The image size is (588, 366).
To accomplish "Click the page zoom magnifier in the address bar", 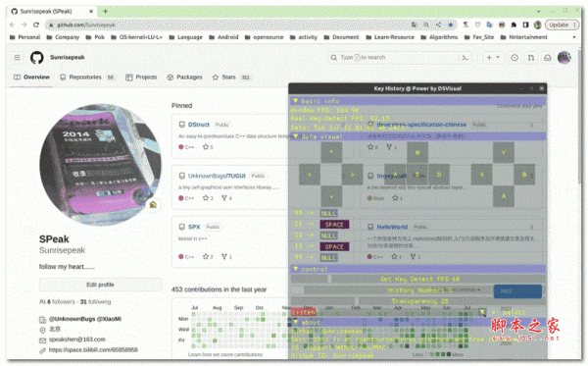I will pyautogui.click(x=426, y=25).
